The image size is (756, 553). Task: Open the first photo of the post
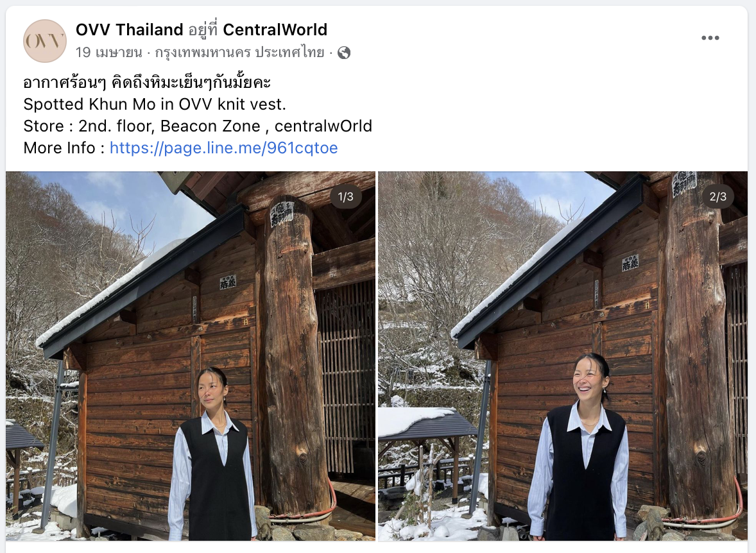[191, 356]
